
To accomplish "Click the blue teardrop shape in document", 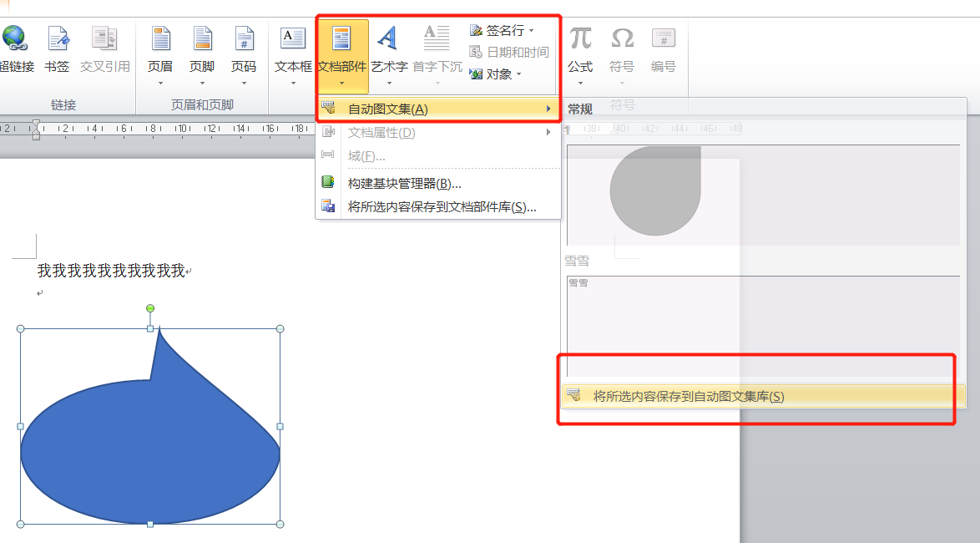I will point(150,451).
